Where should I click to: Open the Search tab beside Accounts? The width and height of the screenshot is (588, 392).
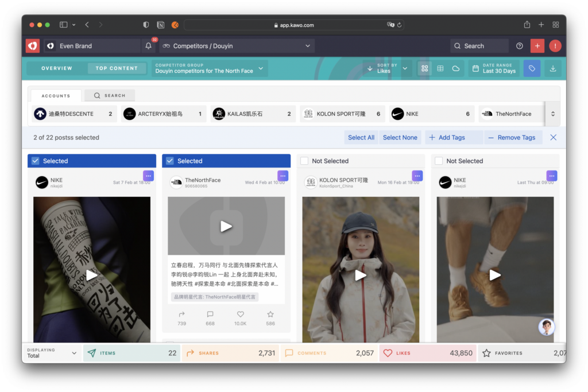point(110,95)
